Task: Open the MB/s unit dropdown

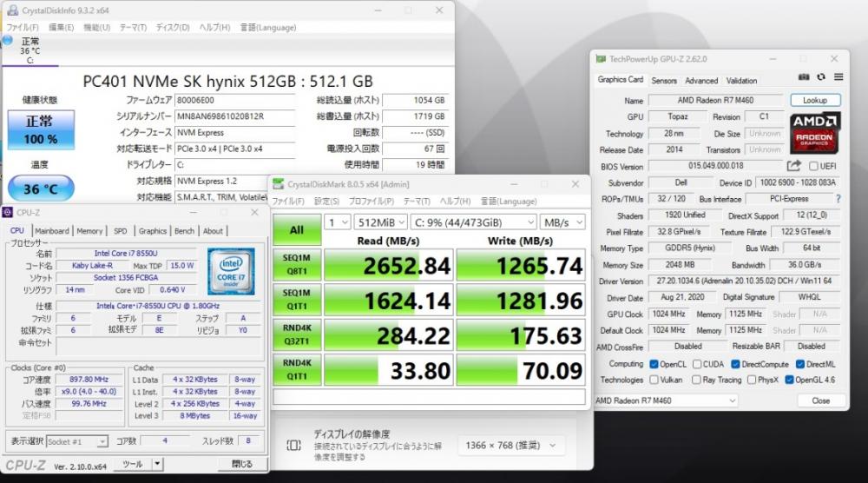Action: [563, 222]
